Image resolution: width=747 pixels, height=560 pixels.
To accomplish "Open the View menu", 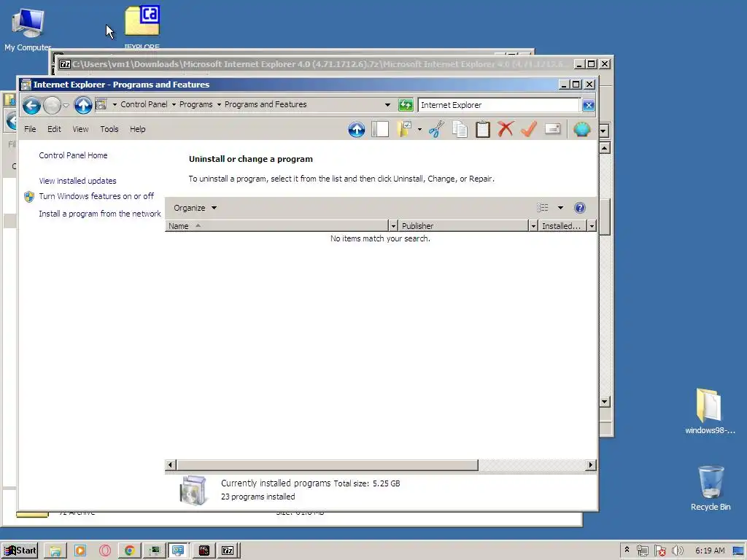I will [80, 129].
